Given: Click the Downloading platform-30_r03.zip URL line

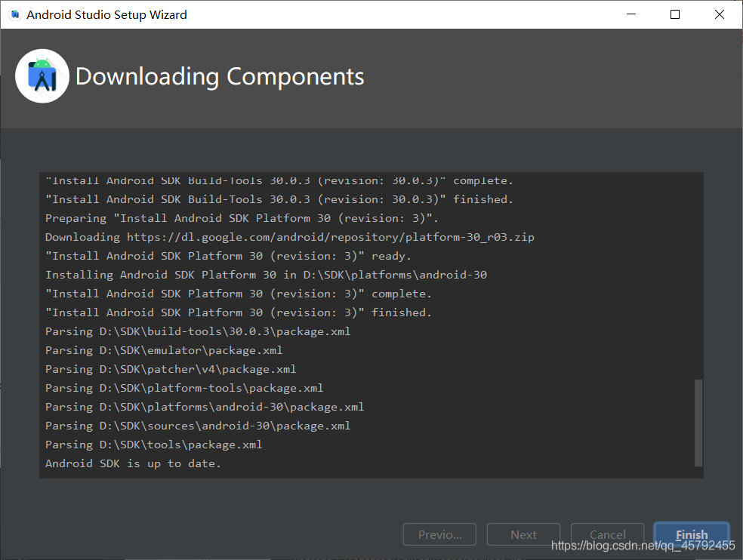Looking at the screenshot, I should point(289,237).
